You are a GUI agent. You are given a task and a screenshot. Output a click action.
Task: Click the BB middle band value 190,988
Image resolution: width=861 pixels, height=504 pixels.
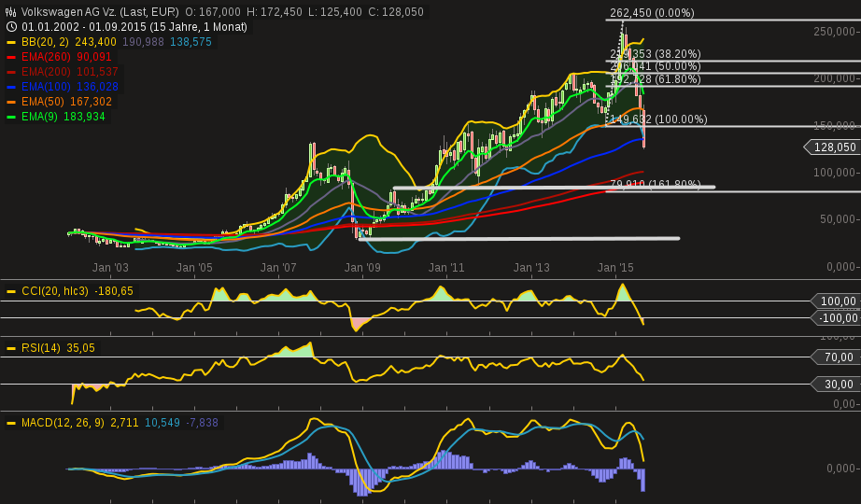pyautogui.click(x=143, y=42)
